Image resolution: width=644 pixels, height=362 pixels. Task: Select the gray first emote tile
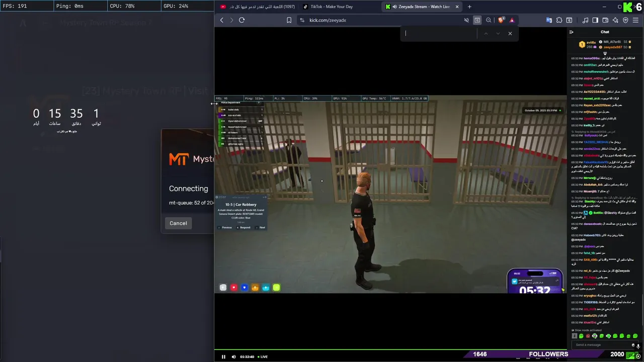(575, 336)
